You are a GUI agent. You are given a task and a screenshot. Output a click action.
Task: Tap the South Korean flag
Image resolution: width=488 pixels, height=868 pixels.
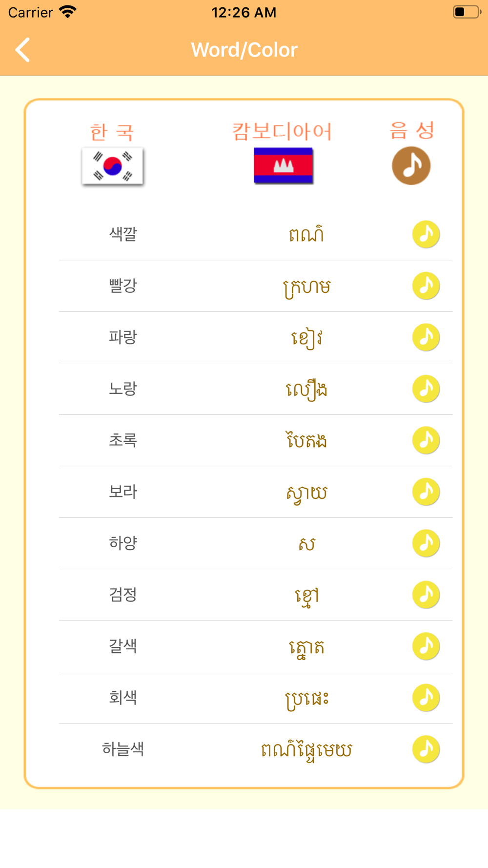pos(113,166)
